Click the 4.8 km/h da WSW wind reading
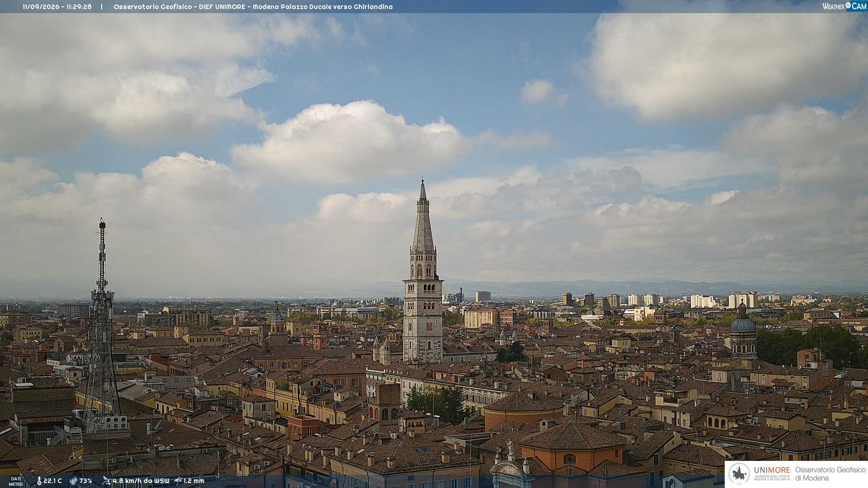 (x=141, y=481)
